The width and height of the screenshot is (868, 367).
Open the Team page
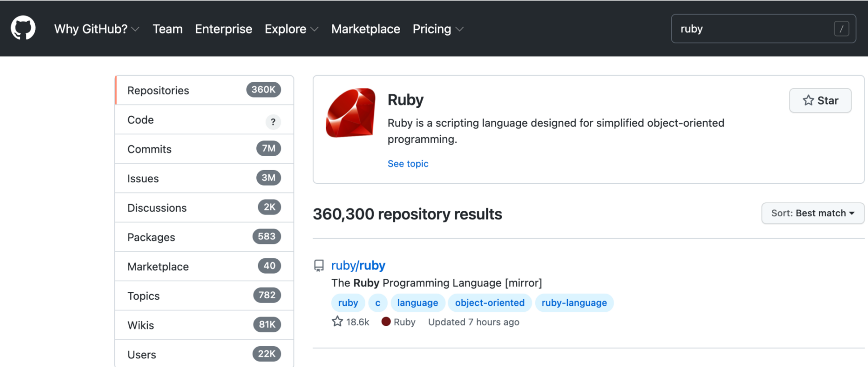[168, 29]
